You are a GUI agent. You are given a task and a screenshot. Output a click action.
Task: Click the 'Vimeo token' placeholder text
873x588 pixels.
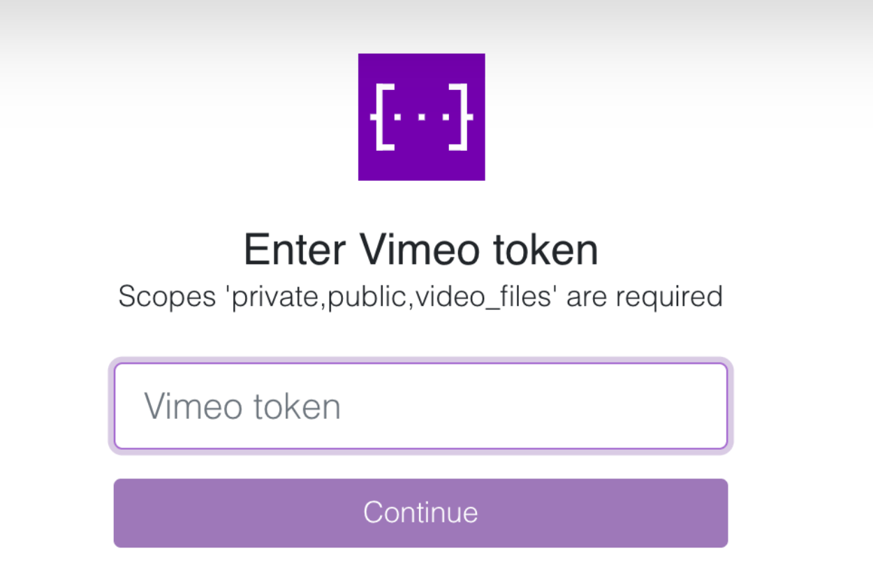pyautogui.click(x=242, y=406)
